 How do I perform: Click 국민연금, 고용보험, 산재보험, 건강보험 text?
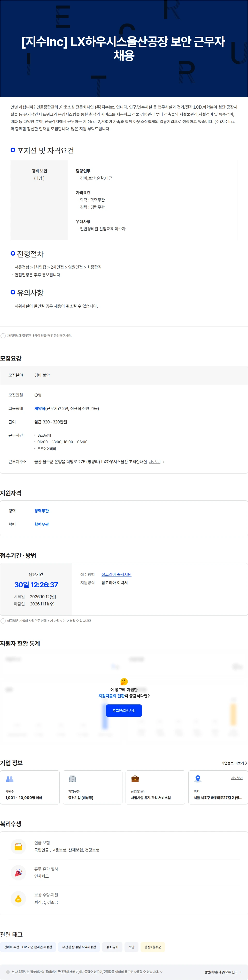coord(67,849)
